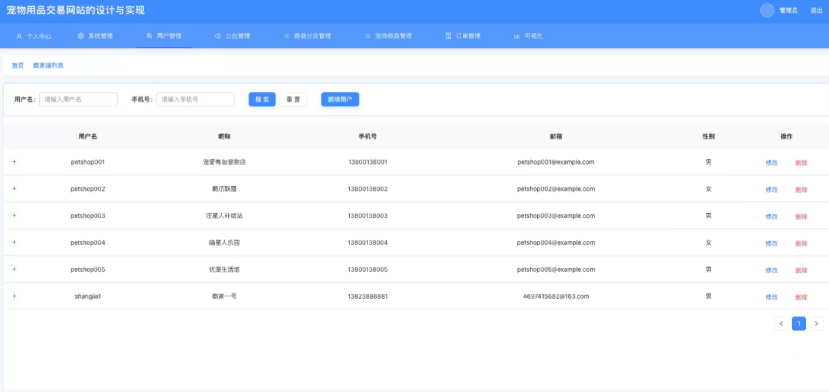Image resolution: width=829 pixels, height=392 pixels.
Task: Expand the shangjia1 row
Action: pos(14,296)
